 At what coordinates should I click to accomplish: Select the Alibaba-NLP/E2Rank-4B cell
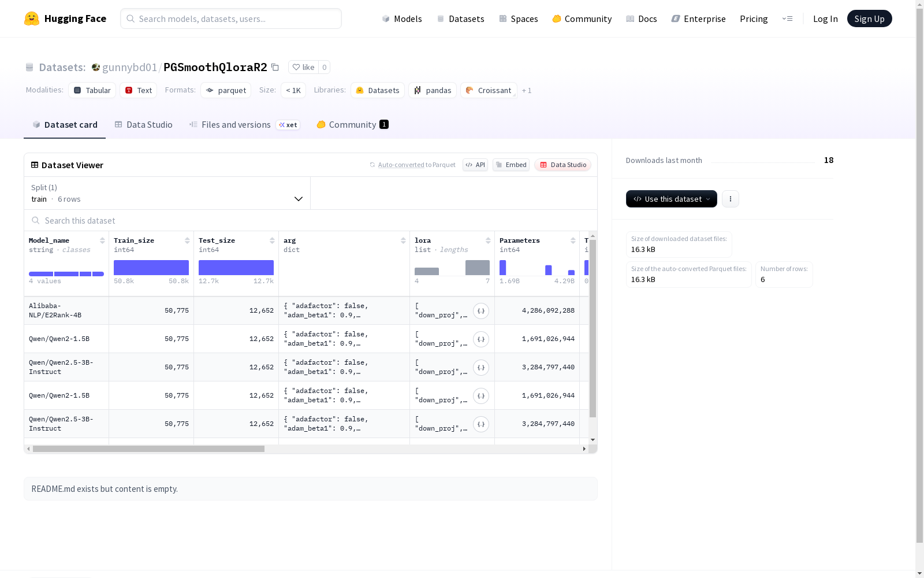click(66, 310)
